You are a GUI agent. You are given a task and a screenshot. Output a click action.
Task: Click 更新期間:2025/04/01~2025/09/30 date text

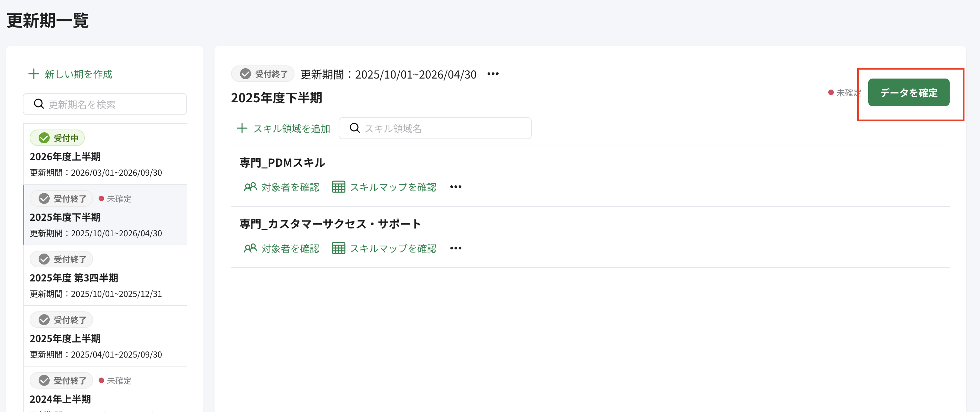click(96, 354)
